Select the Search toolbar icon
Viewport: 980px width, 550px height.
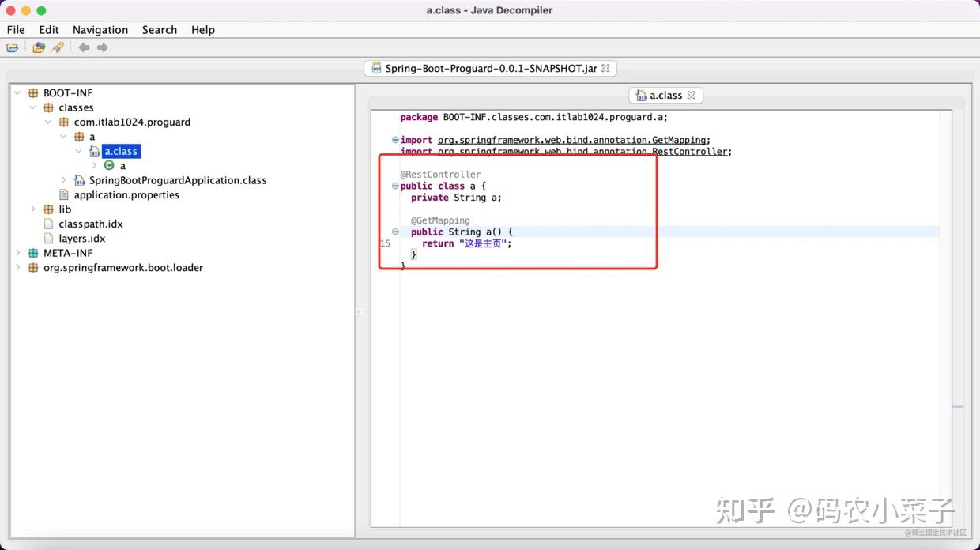(57, 47)
